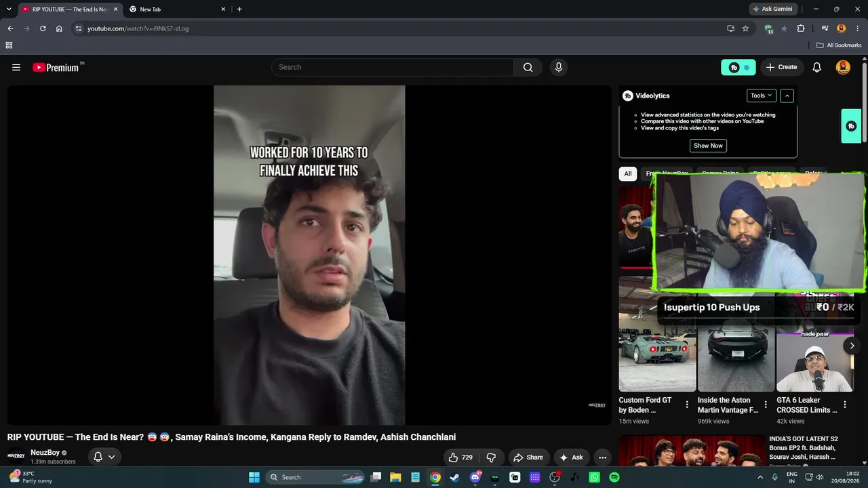The width and height of the screenshot is (868, 488).
Task: Open NeuzBoy channel avatar
Action: point(16,456)
